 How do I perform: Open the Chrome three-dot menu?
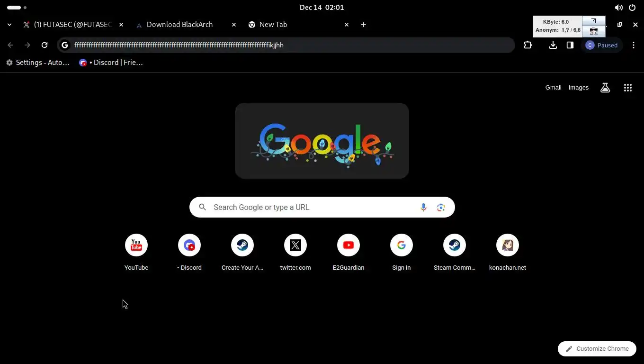(x=634, y=45)
